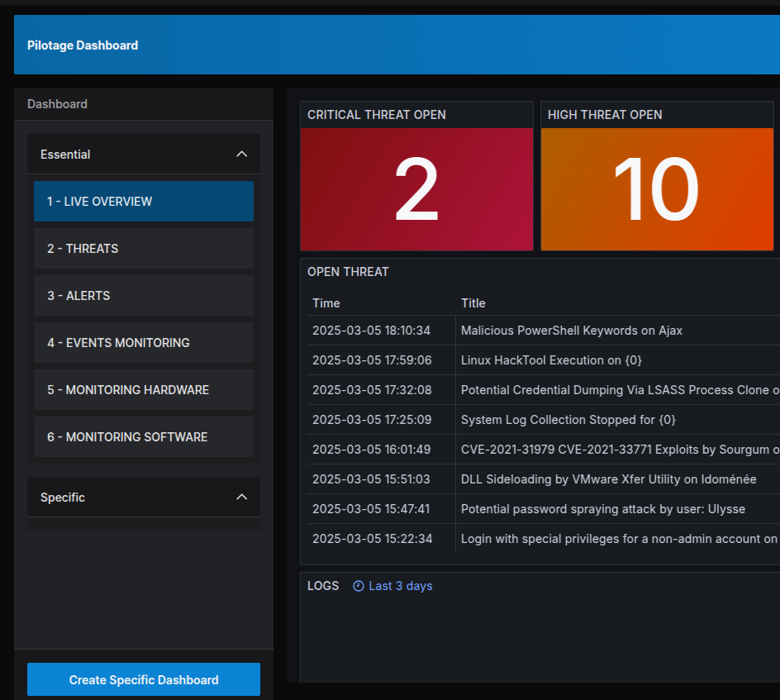Go to 3 - ALERTS dashboard
The width and height of the screenshot is (780, 700).
tap(143, 296)
